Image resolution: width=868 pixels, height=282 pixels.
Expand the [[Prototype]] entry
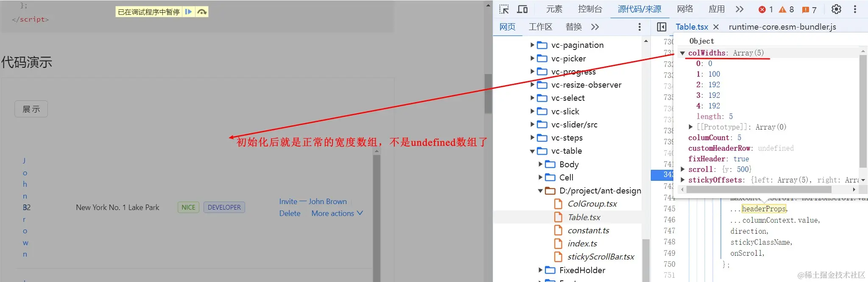pos(691,127)
